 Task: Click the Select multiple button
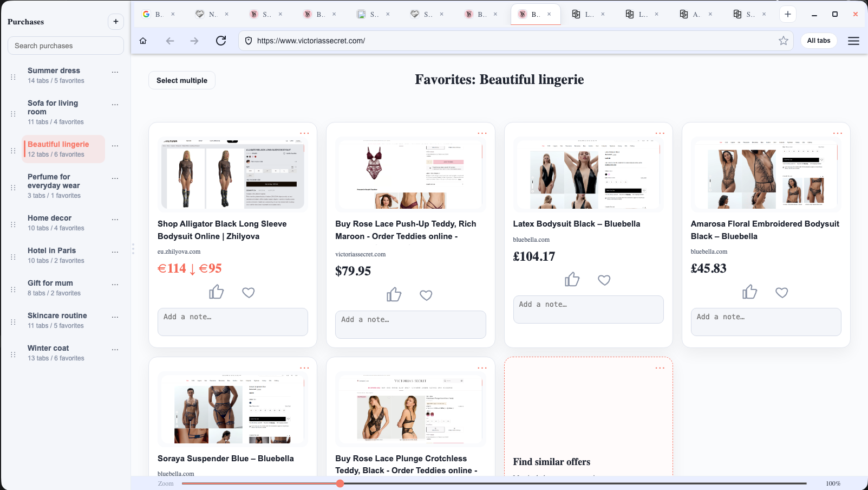point(182,80)
